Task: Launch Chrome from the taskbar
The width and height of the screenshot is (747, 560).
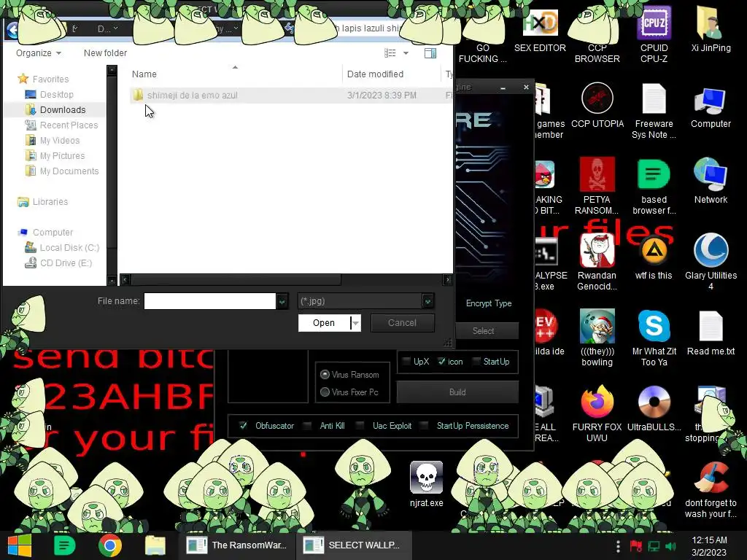Action: point(110,545)
